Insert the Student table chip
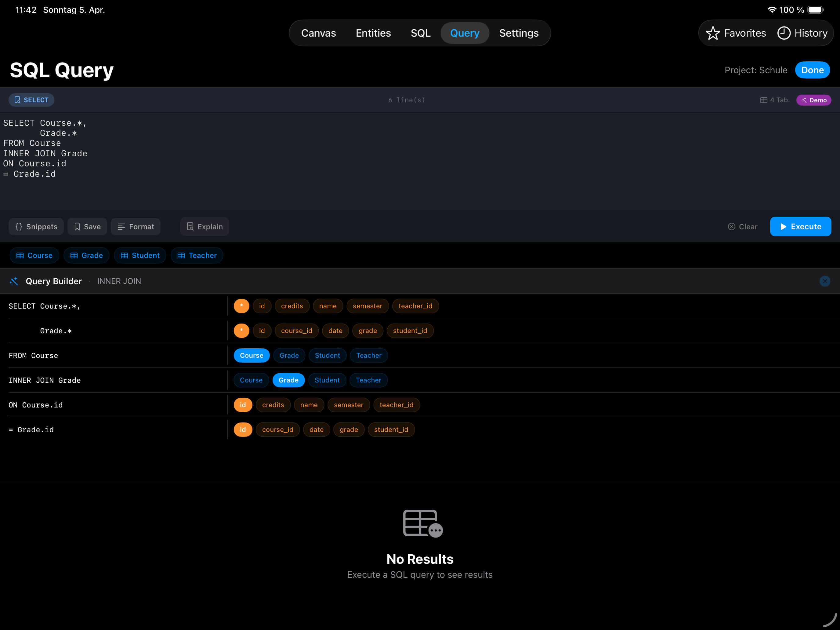The image size is (840, 630). (x=140, y=255)
